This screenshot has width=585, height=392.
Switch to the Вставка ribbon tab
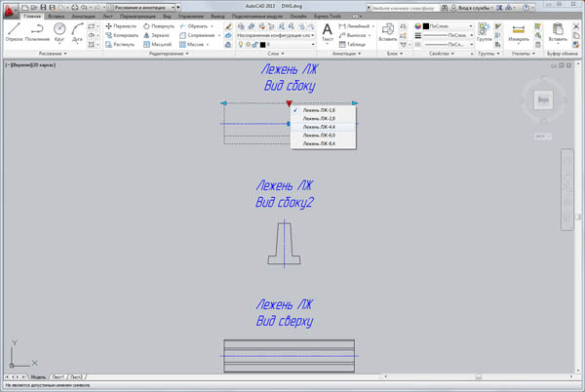point(56,17)
